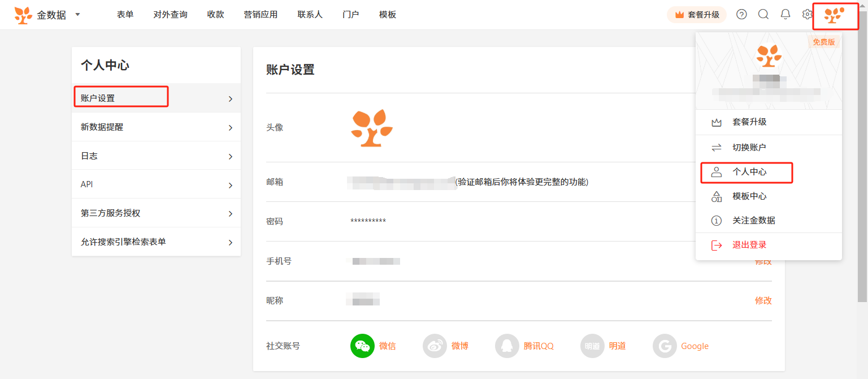Click the settings gear icon
The image size is (868, 379).
pyautogui.click(x=807, y=15)
